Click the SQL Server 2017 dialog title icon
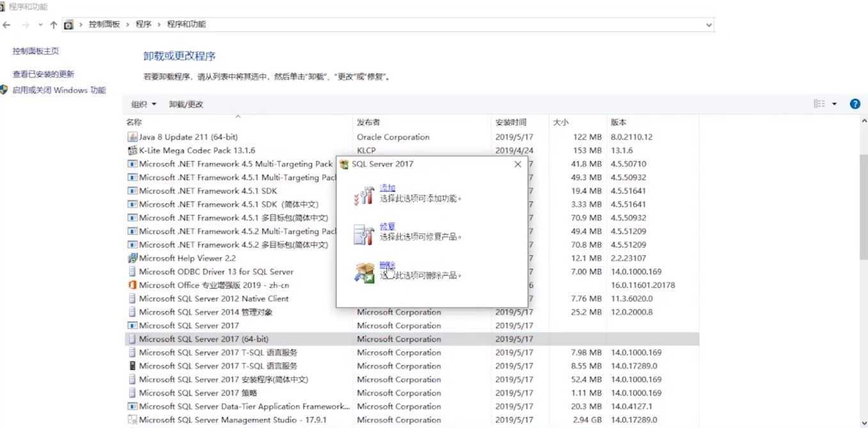This screenshot has height=428, width=868. tap(345, 164)
